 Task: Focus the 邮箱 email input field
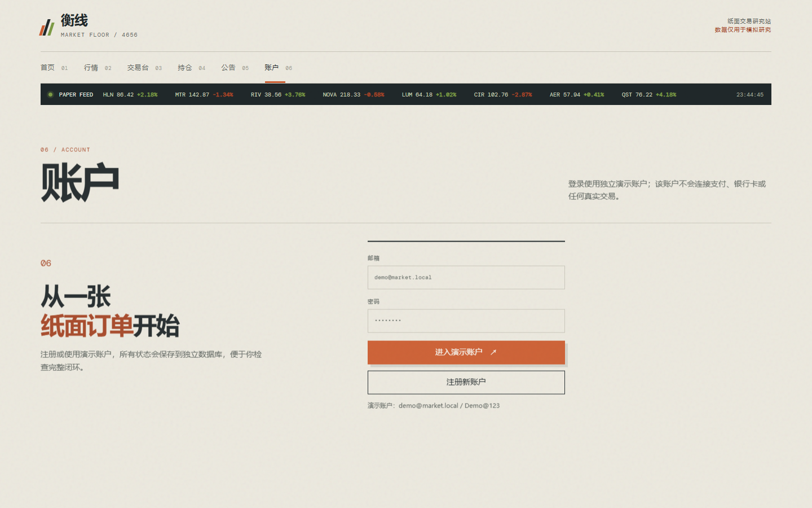point(466,278)
